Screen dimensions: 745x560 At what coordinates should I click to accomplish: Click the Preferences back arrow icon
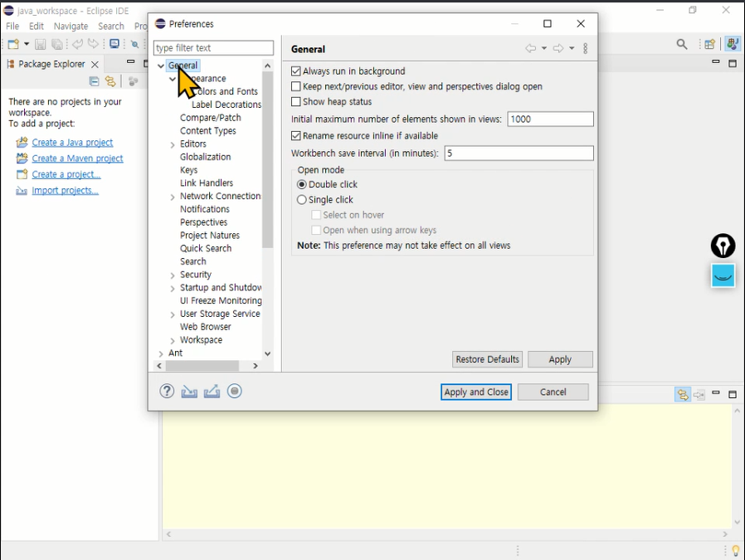530,48
